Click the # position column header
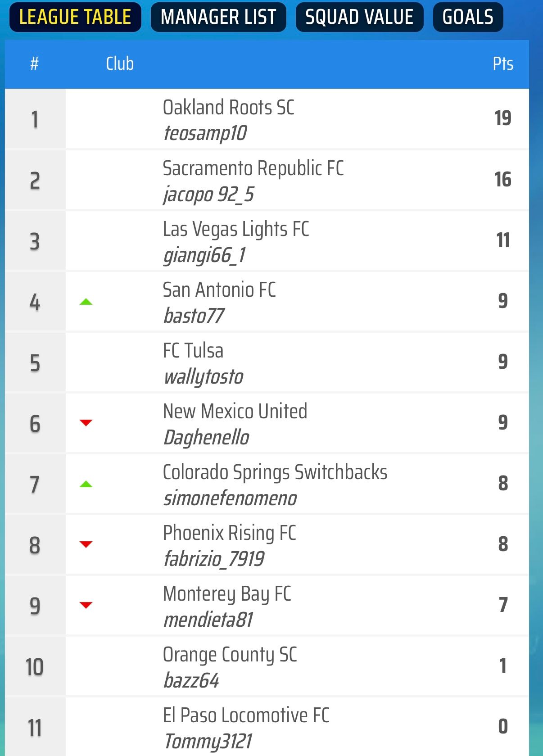 [34, 63]
